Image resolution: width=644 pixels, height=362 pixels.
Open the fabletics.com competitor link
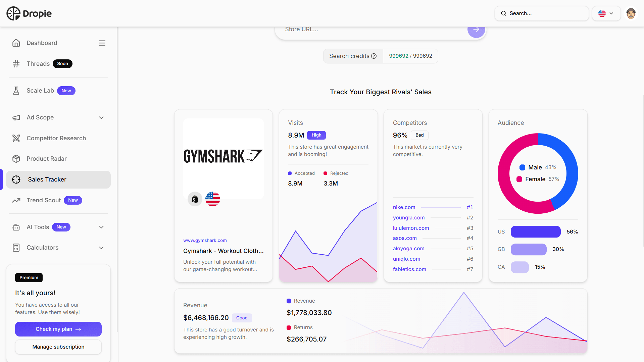[409, 269]
